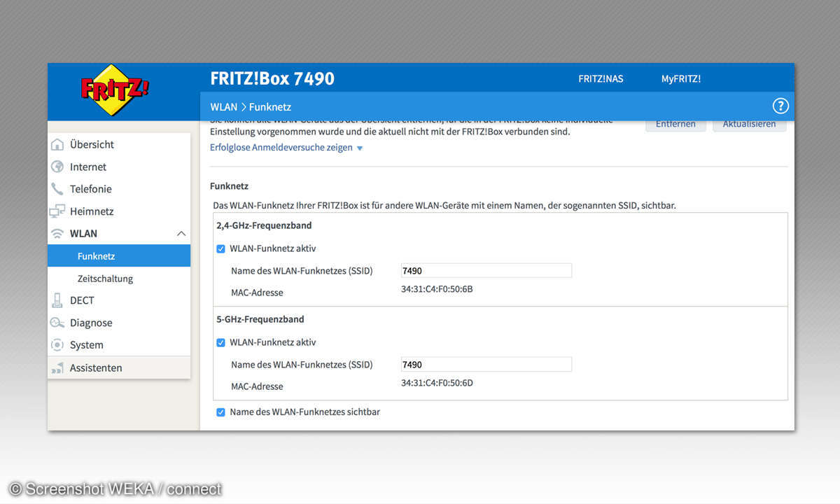The height and width of the screenshot is (504, 840).
Task: Click Erfolglose Anmeldeversuche zeigen link
Action: click(x=281, y=148)
